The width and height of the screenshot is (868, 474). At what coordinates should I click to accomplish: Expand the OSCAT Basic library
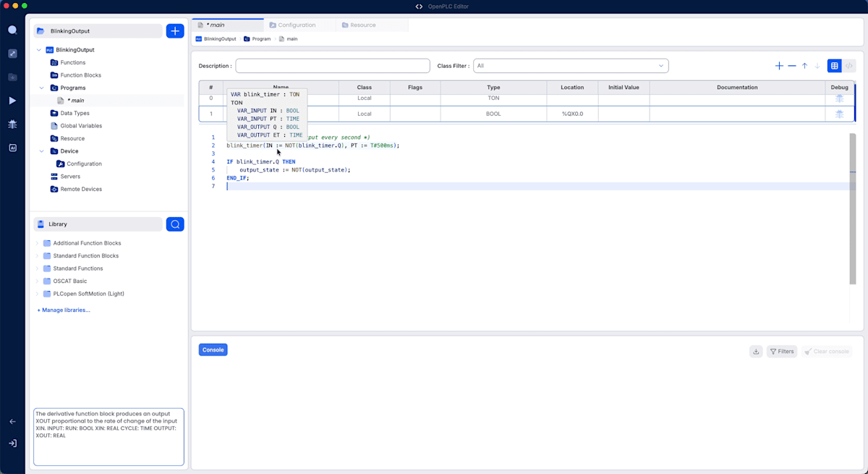(x=38, y=281)
